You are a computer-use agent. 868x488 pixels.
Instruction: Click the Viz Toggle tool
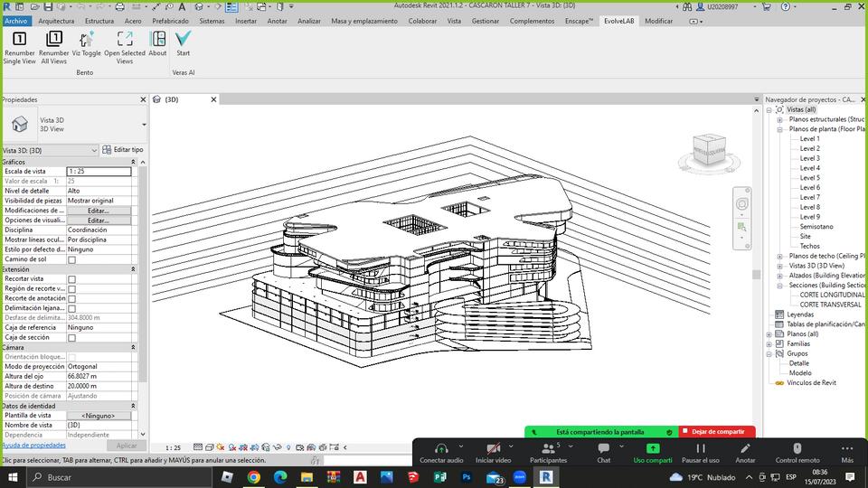pyautogui.click(x=87, y=44)
